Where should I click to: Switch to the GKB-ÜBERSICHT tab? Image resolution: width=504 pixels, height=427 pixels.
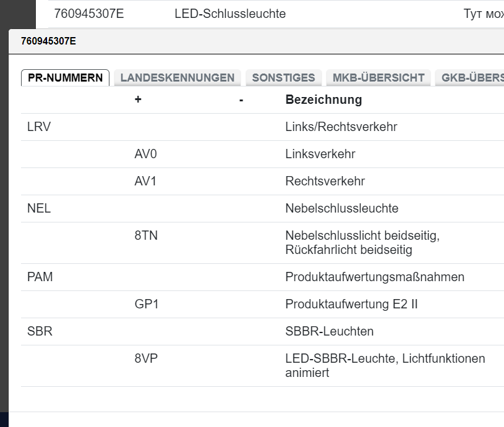(470, 78)
